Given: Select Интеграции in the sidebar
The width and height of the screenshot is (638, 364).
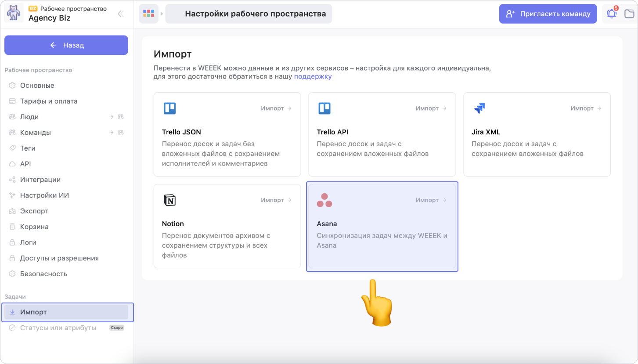Looking at the screenshot, I should (x=40, y=180).
